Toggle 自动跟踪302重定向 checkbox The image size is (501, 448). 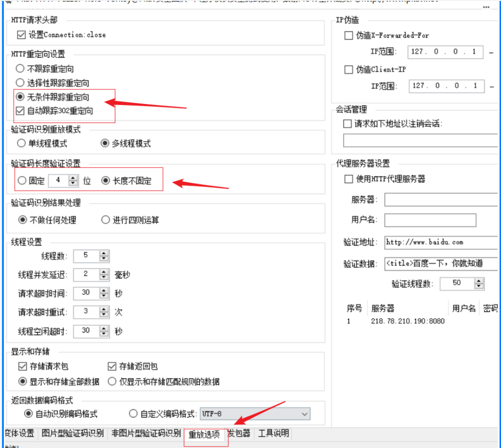point(20,111)
